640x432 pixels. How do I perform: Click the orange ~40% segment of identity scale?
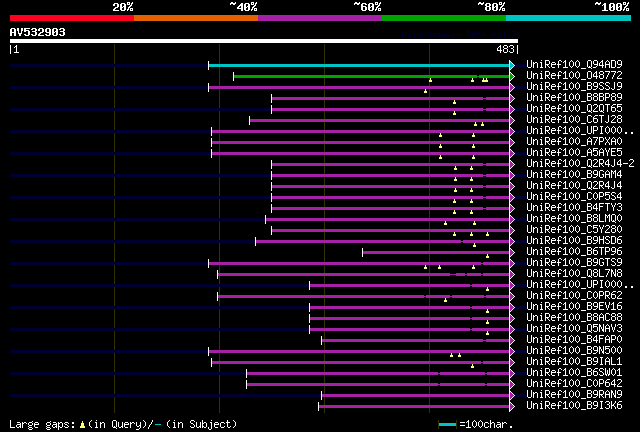(x=196, y=18)
